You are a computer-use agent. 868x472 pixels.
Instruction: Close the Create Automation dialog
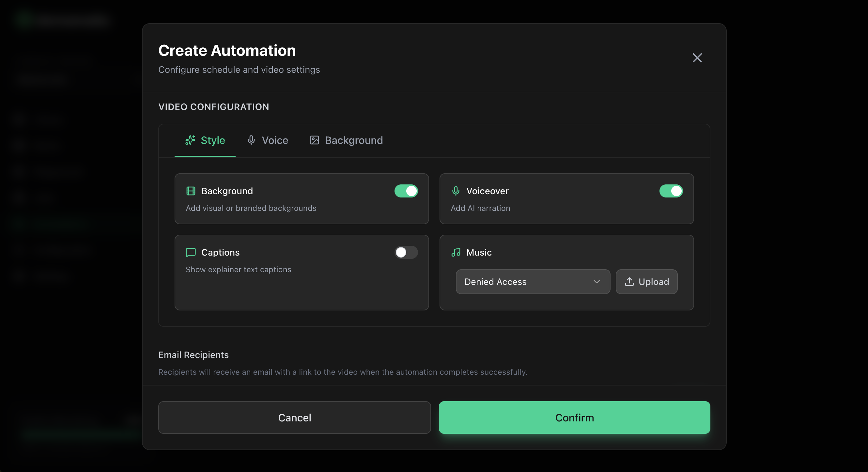[x=697, y=58]
